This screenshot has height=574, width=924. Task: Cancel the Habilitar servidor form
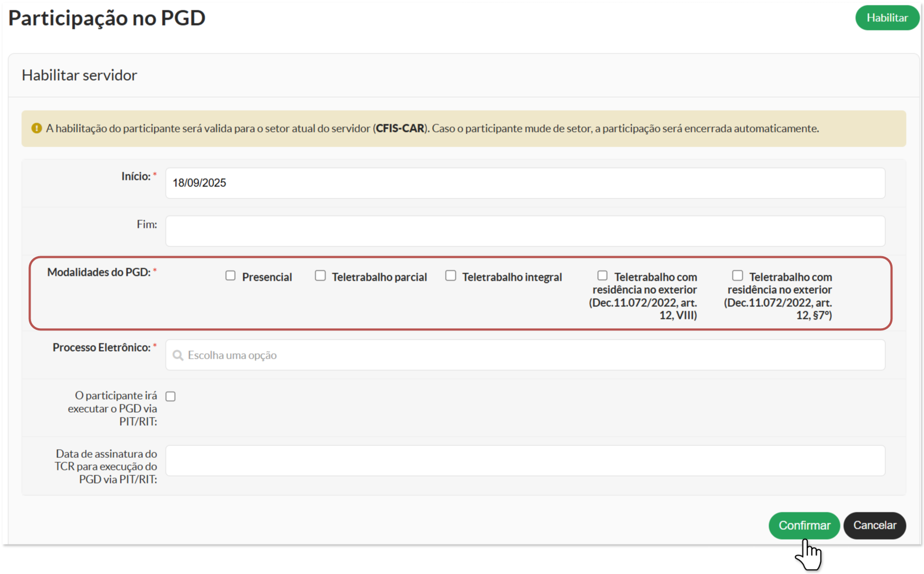point(874,525)
